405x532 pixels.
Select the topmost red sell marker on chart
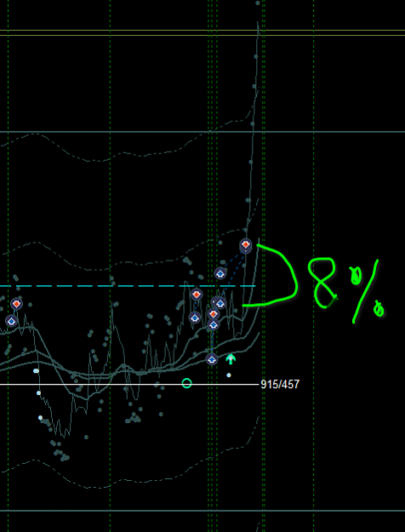(x=246, y=244)
